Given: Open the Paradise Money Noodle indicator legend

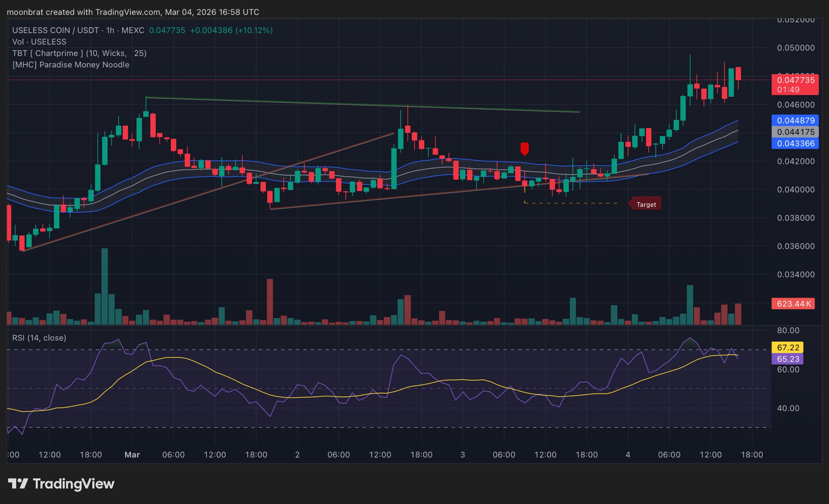Looking at the screenshot, I should click(71, 65).
